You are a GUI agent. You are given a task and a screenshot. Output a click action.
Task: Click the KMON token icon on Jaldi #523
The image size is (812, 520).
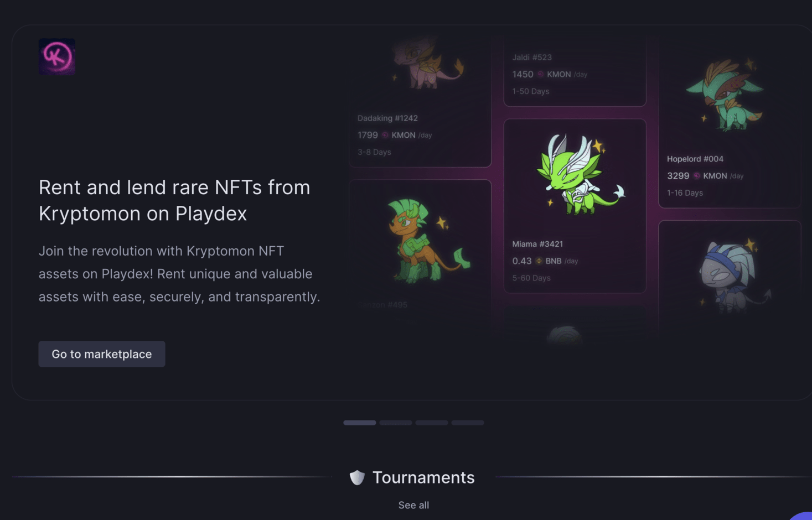[x=541, y=74]
